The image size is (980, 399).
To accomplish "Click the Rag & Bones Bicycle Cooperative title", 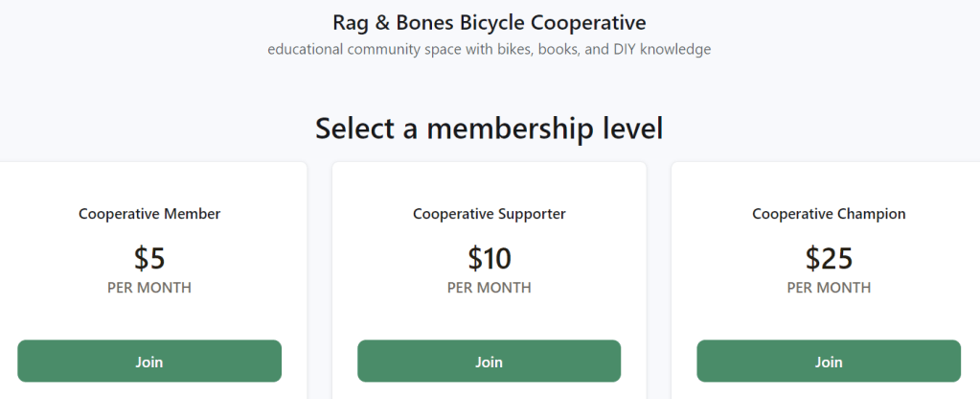I will pos(489,21).
